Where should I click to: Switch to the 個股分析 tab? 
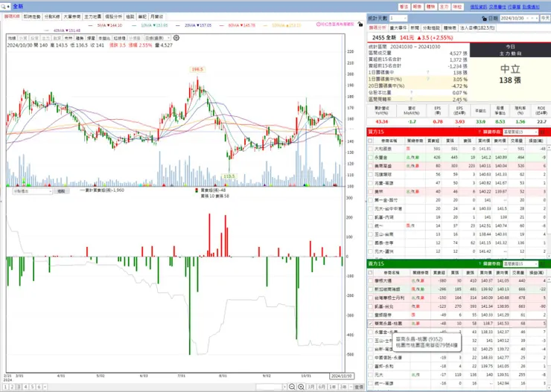tap(113, 16)
